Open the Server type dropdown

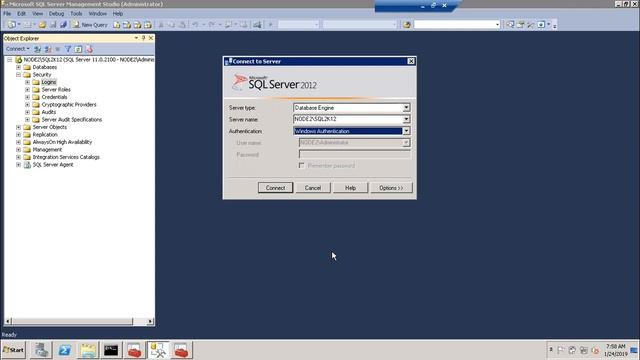pos(406,108)
